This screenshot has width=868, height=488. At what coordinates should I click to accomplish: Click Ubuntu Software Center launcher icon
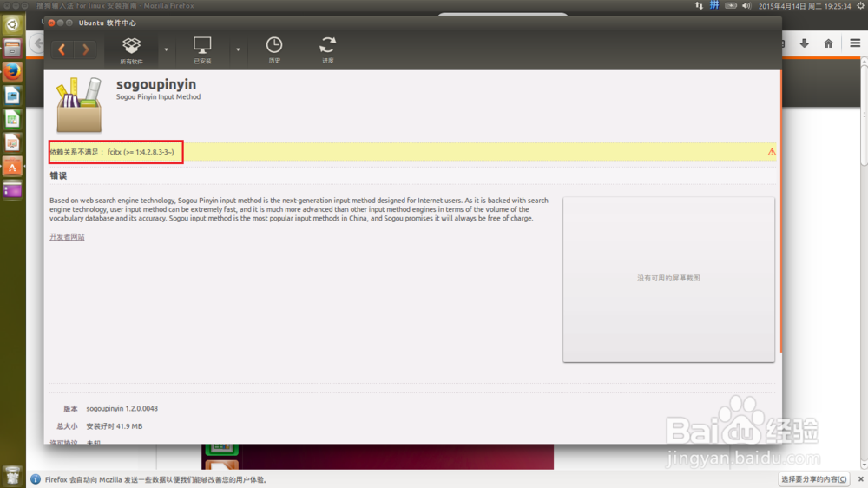pos(12,167)
